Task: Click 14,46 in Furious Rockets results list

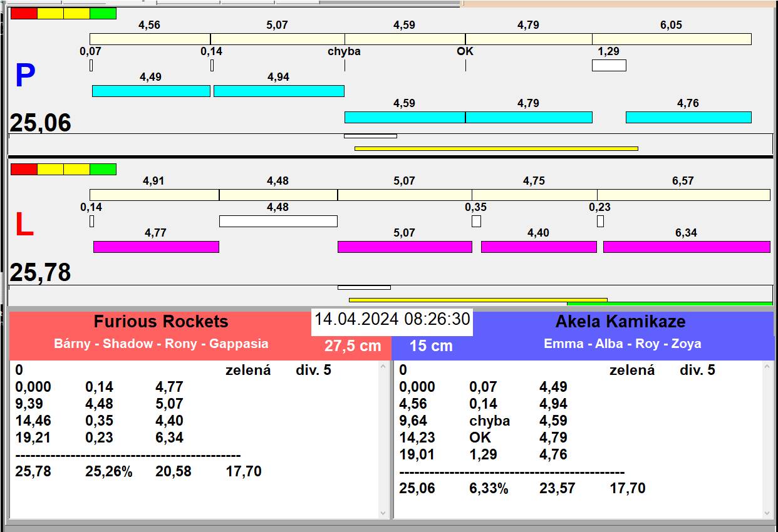Action: (33, 421)
